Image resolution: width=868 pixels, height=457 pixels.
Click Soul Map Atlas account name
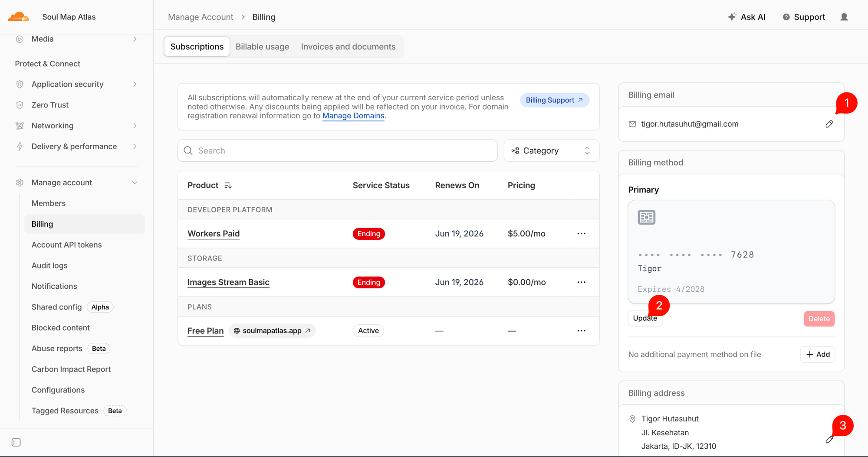coord(69,17)
